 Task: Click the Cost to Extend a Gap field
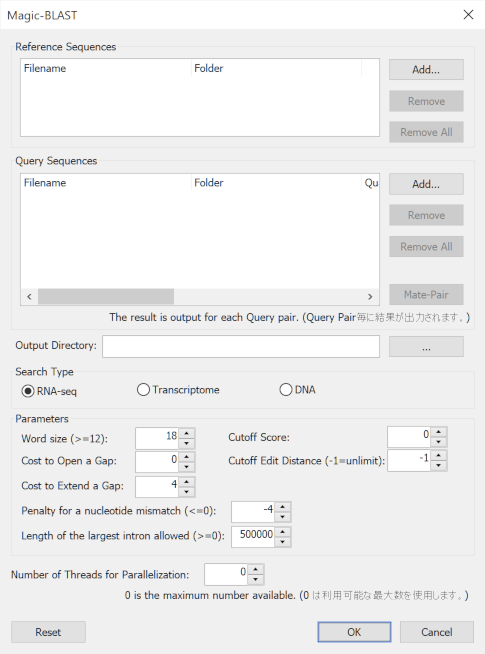tap(157, 487)
